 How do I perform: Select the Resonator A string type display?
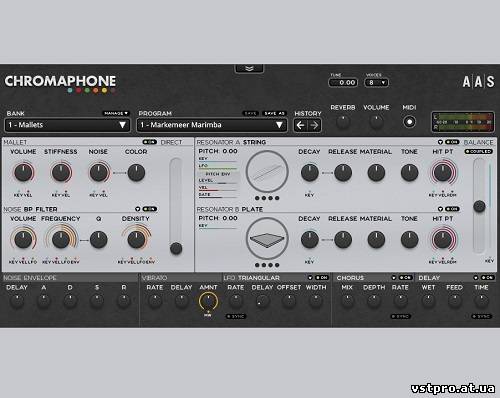(x=267, y=172)
